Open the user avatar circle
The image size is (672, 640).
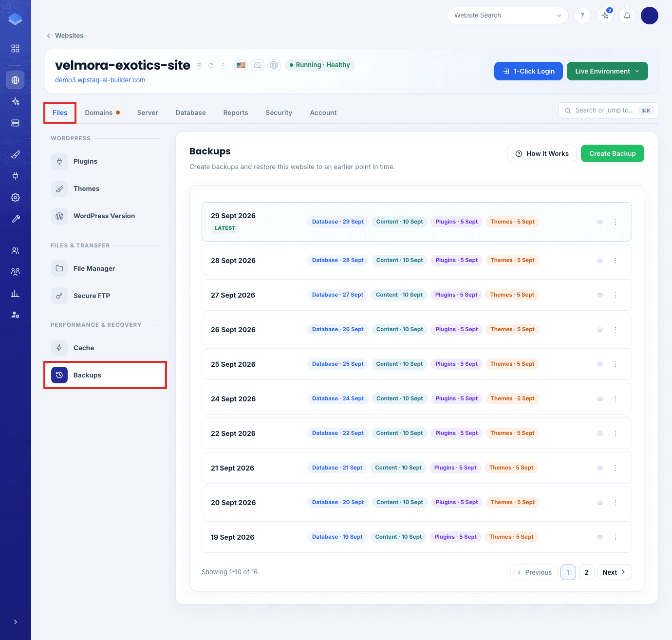coord(650,16)
